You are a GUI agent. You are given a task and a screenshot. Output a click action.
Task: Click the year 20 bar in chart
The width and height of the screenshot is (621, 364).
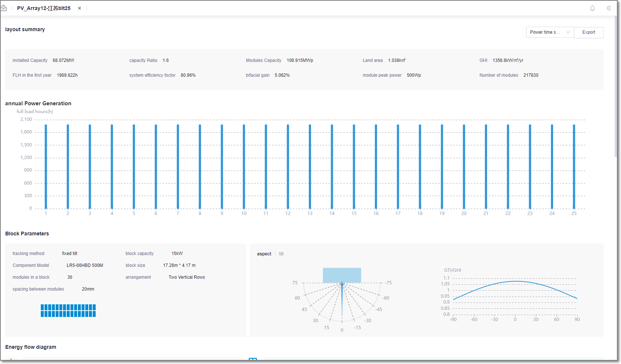tap(464, 166)
